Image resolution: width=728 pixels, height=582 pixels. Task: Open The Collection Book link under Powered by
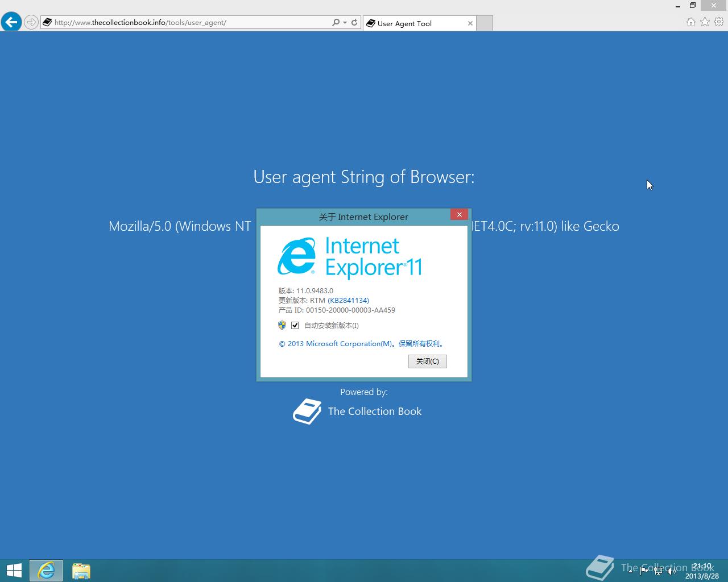[x=375, y=411]
